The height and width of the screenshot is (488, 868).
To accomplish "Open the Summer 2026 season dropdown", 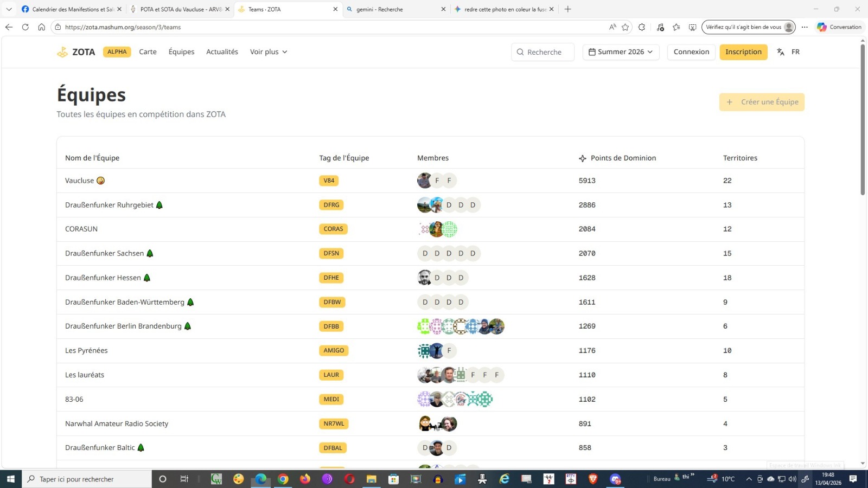I will pyautogui.click(x=621, y=52).
